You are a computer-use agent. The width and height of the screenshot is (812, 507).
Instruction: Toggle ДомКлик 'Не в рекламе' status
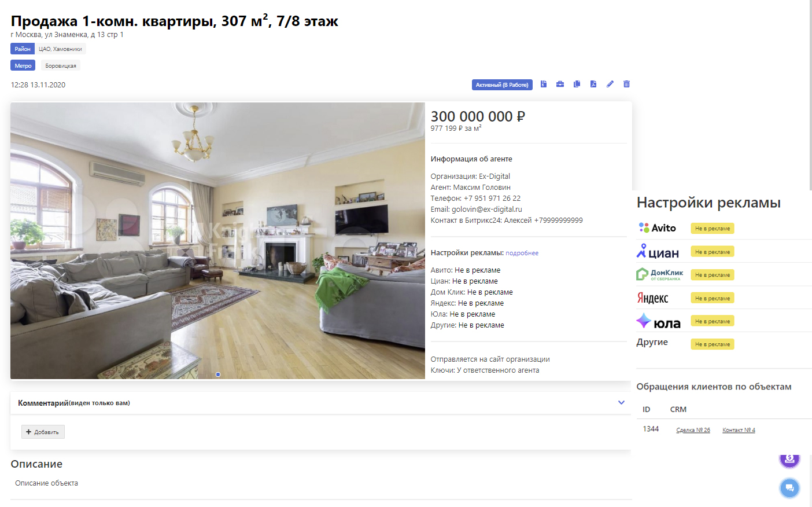click(713, 275)
